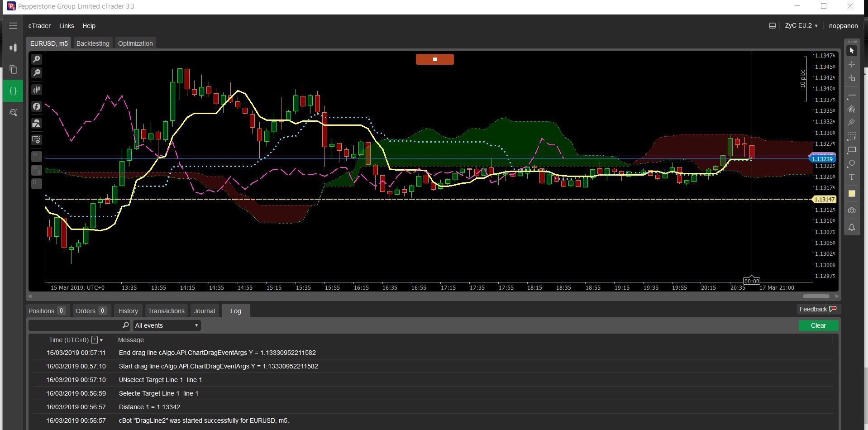The image size is (868, 430).
Task: Select the Text drawing tool
Action: click(852, 177)
